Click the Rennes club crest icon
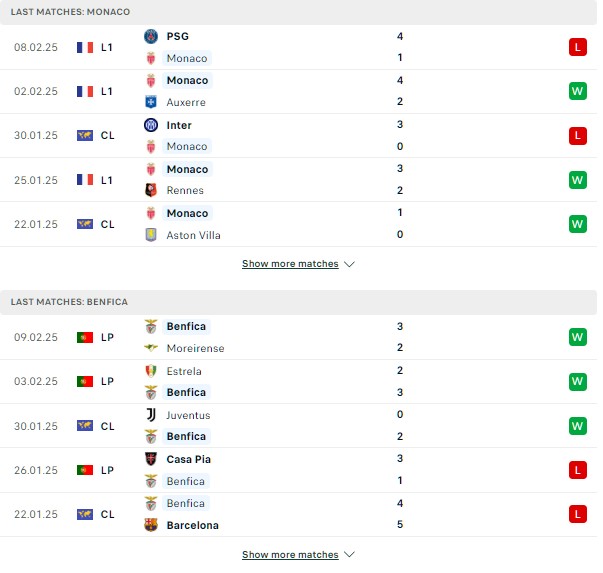This screenshot has height=573, width=603. [x=151, y=190]
